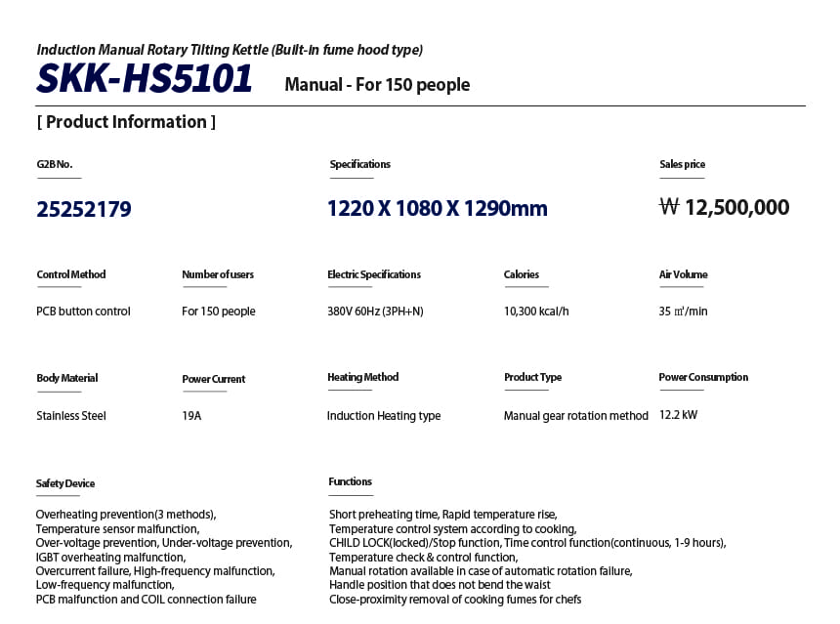Select the Stainless Steel value
The image size is (840, 624).
point(71,416)
